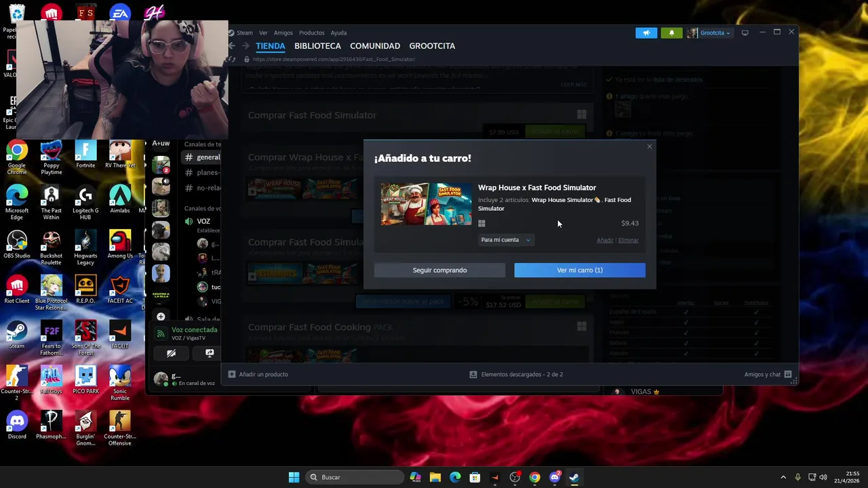Screen dimensions: 868x488
Task: Click Steam store URL address bar
Action: [334, 60]
